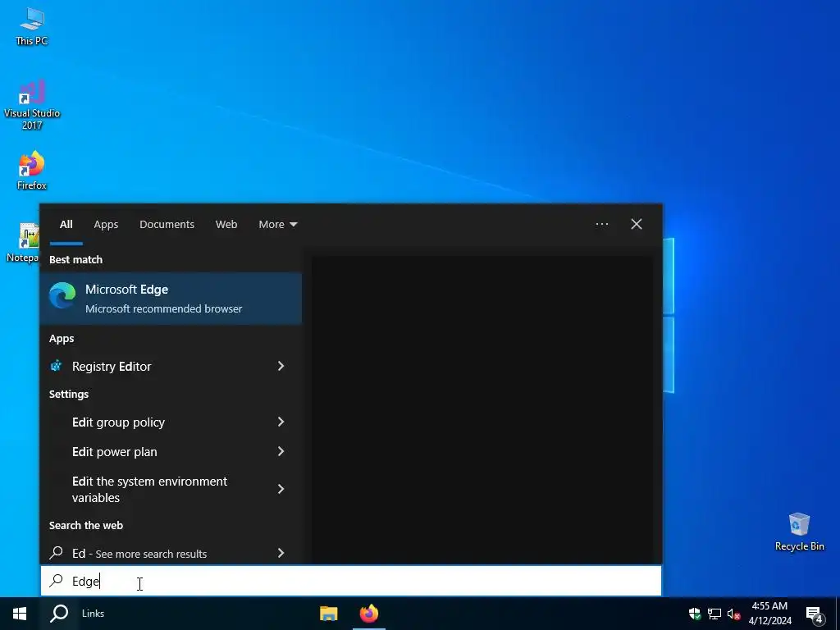Expand Ed web search results arrow
The image size is (840, 630).
click(x=281, y=553)
